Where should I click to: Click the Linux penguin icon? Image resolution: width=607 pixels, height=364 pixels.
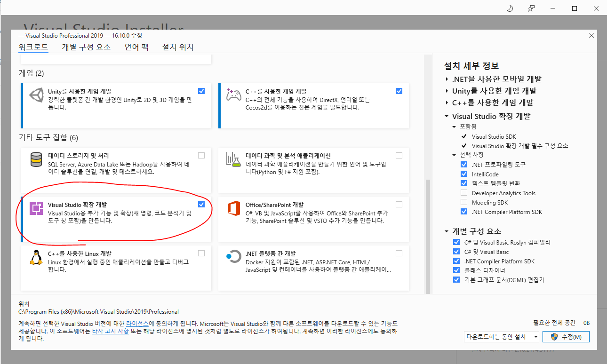[36, 257]
